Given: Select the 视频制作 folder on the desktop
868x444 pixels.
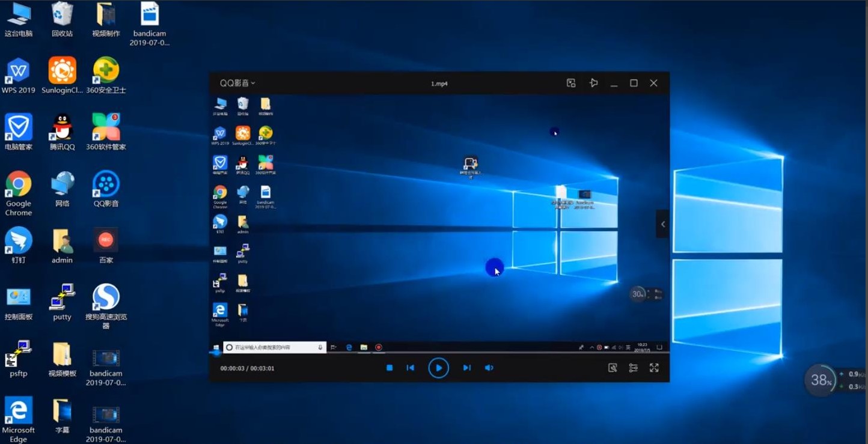Looking at the screenshot, I should (106, 20).
